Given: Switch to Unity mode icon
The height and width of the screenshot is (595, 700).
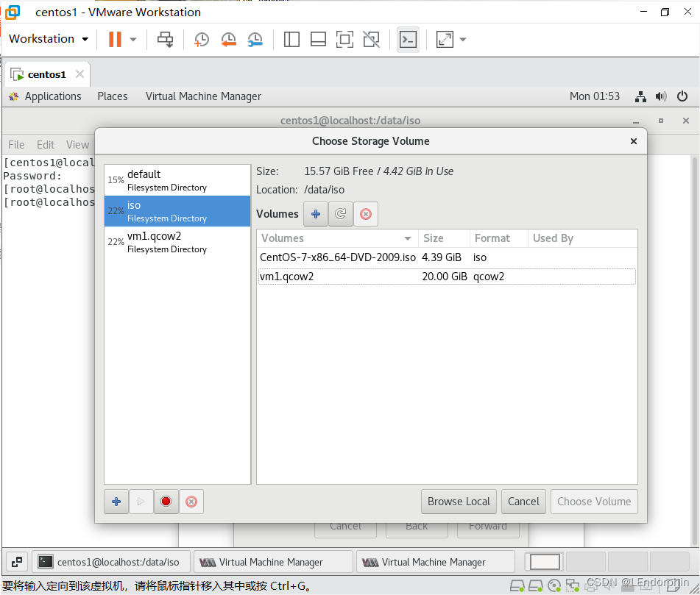Looking at the screenshot, I should coord(372,39).
